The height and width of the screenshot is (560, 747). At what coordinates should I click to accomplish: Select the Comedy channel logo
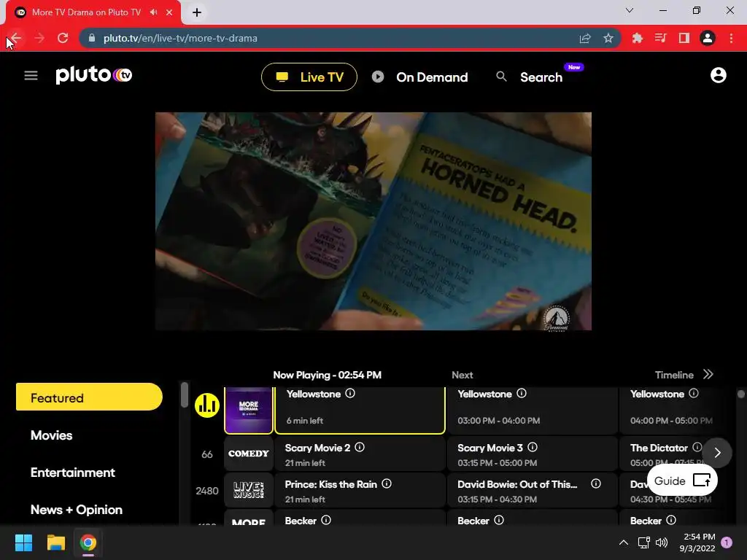[x=249, y=454]
